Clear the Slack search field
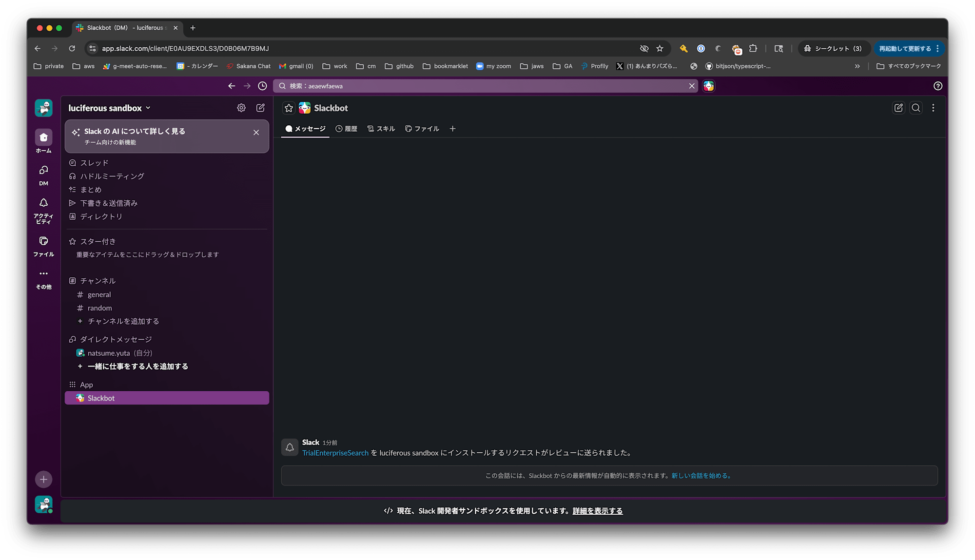975x560 pixels. click(x=692, y=86)
